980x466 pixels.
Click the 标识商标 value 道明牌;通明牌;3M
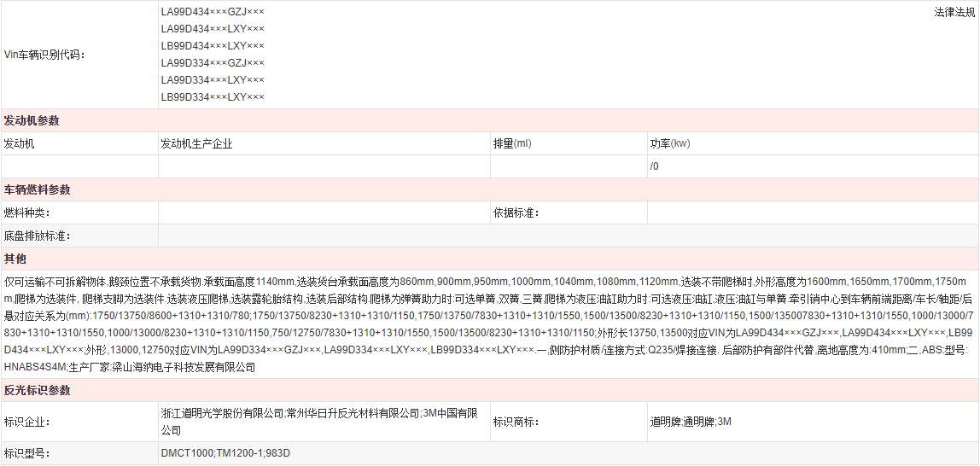coord(690,422)
